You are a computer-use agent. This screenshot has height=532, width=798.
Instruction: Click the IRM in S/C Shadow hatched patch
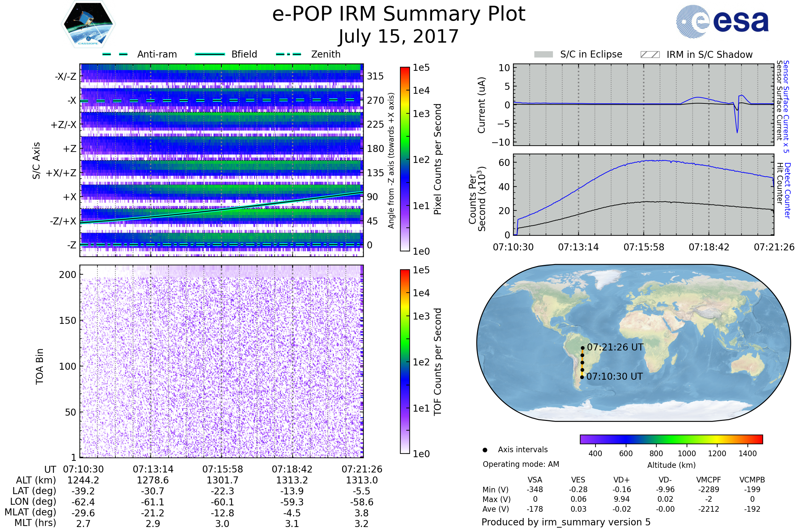coord(650,55)
